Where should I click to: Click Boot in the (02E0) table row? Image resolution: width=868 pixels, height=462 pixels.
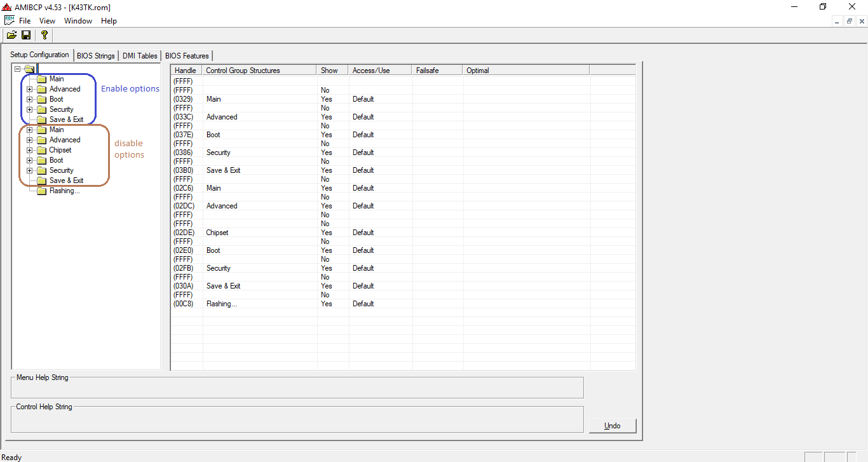coord(214,250)
